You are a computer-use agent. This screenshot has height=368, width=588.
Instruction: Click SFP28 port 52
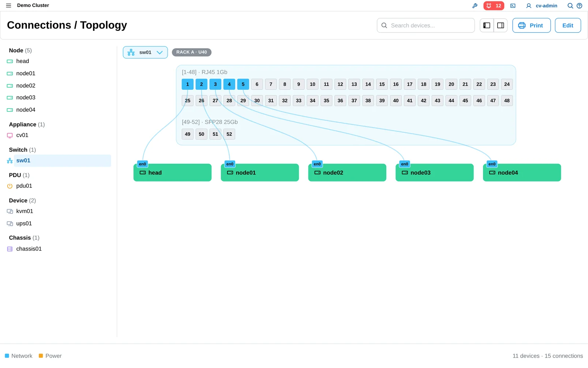[229, 134]
